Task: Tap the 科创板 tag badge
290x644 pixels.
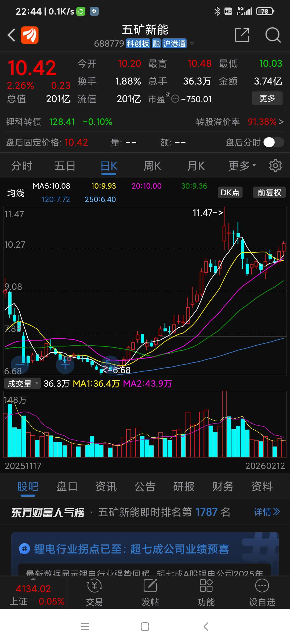Action: click(138, 43)
